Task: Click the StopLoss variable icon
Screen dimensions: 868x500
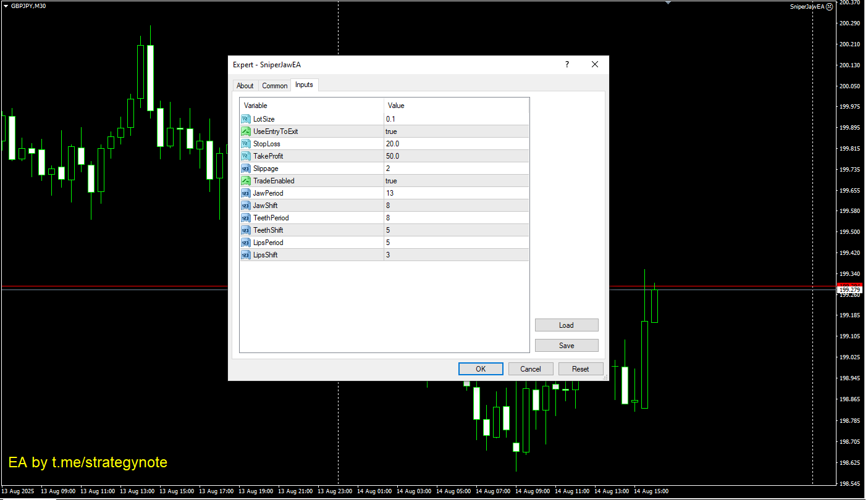Action: pos(245,144)
